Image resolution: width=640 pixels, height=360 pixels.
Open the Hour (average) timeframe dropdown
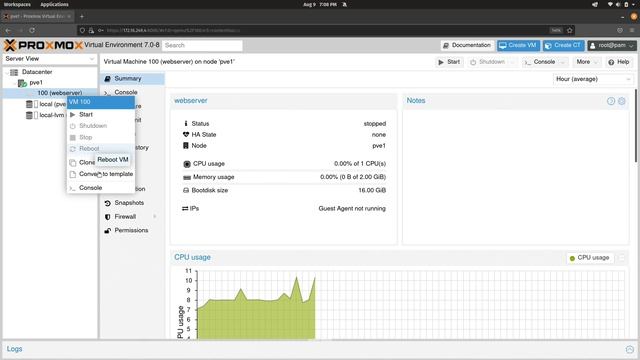pyautogui.click(x=593, y=79)
